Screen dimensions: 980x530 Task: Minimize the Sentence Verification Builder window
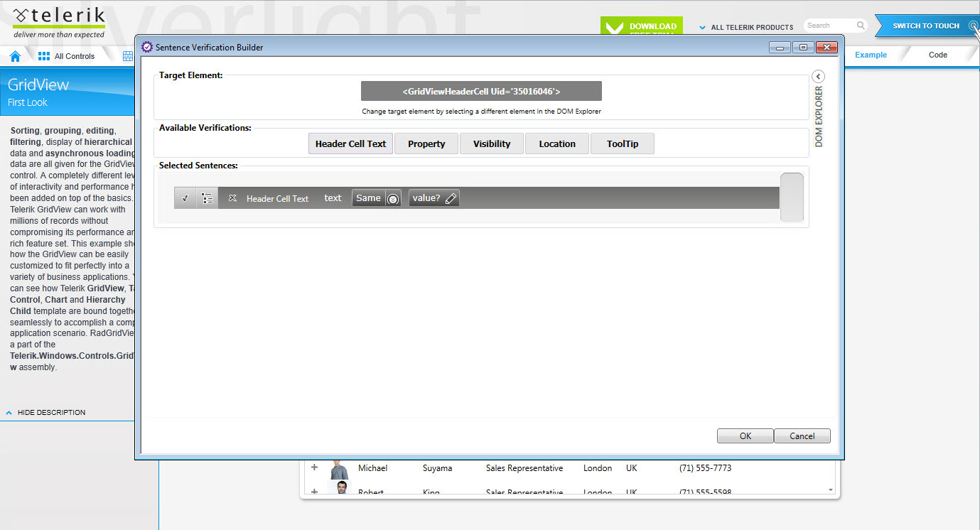tap(780, 48)
